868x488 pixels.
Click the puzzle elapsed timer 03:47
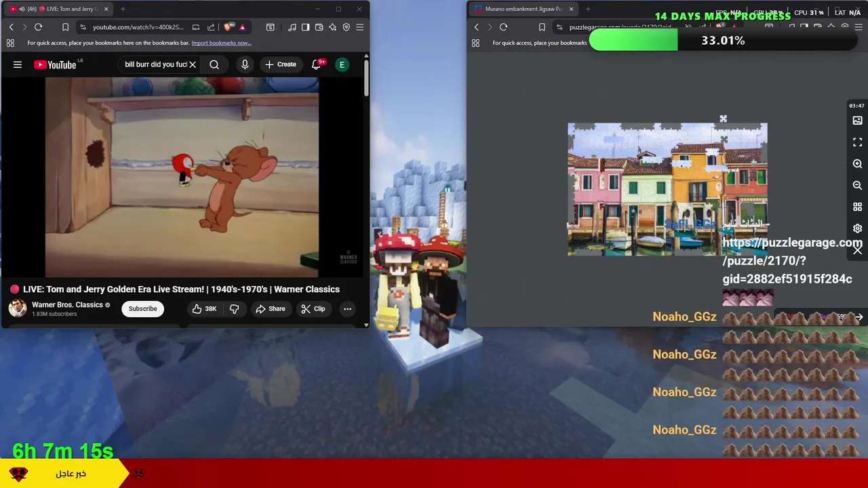coord(856,106)
